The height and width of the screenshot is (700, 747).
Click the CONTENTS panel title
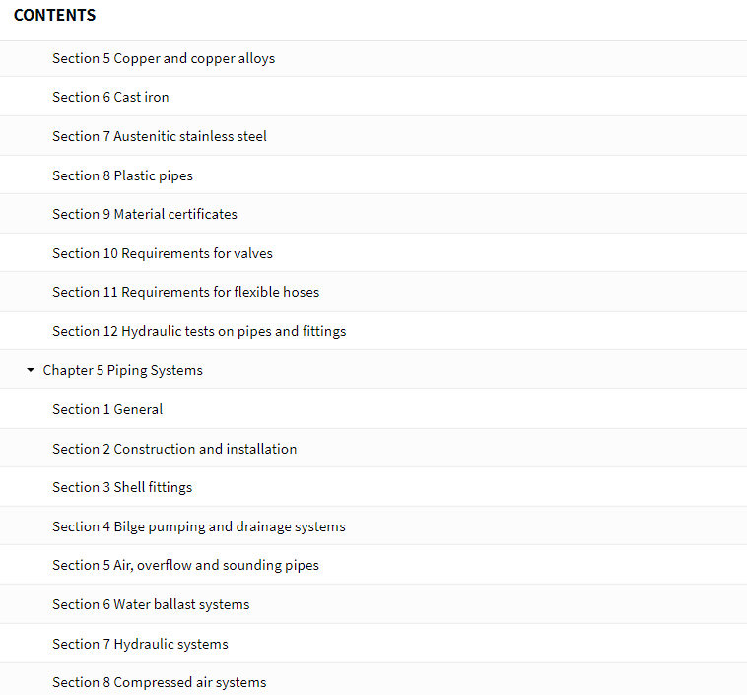(55, 16)
